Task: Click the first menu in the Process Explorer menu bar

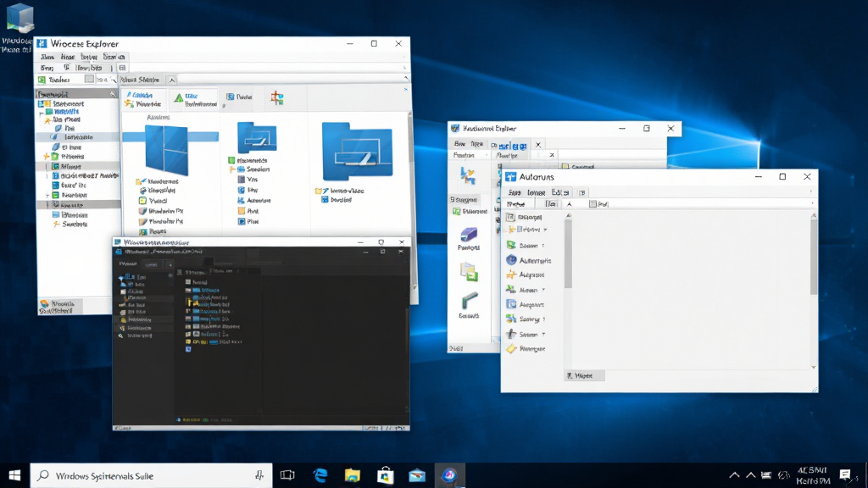Action: [x=47, y=57]
